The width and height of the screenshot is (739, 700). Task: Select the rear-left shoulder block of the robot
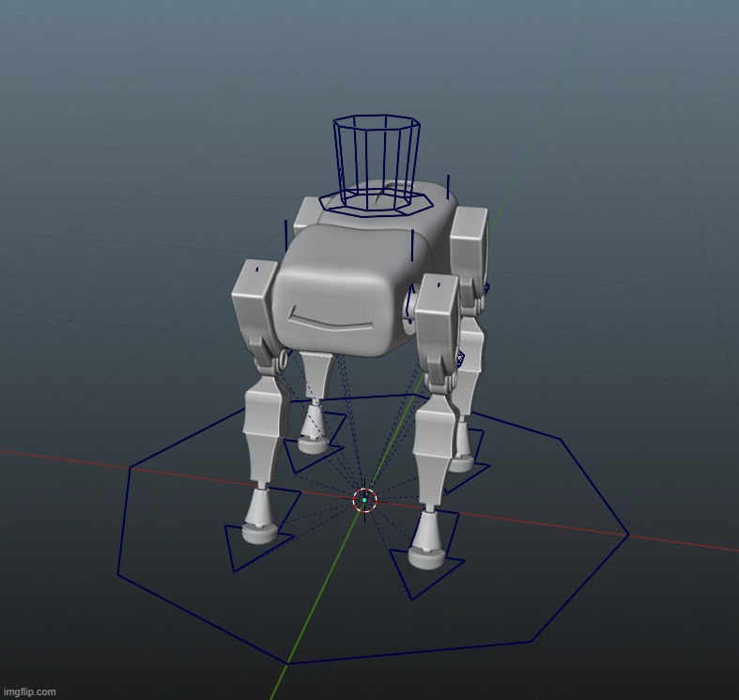305,217
